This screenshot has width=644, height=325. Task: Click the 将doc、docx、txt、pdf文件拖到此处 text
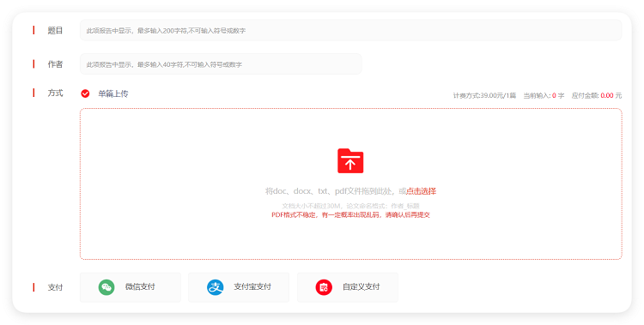331,191
